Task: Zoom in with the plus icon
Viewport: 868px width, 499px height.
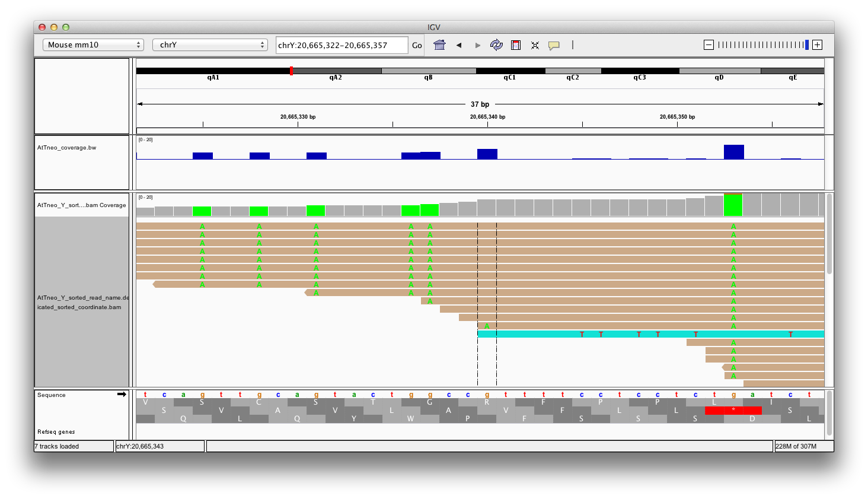Action: point(817,45)
